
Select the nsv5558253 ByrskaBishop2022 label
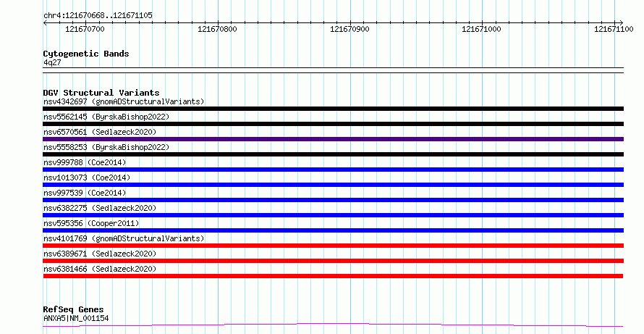pos(106,147)
